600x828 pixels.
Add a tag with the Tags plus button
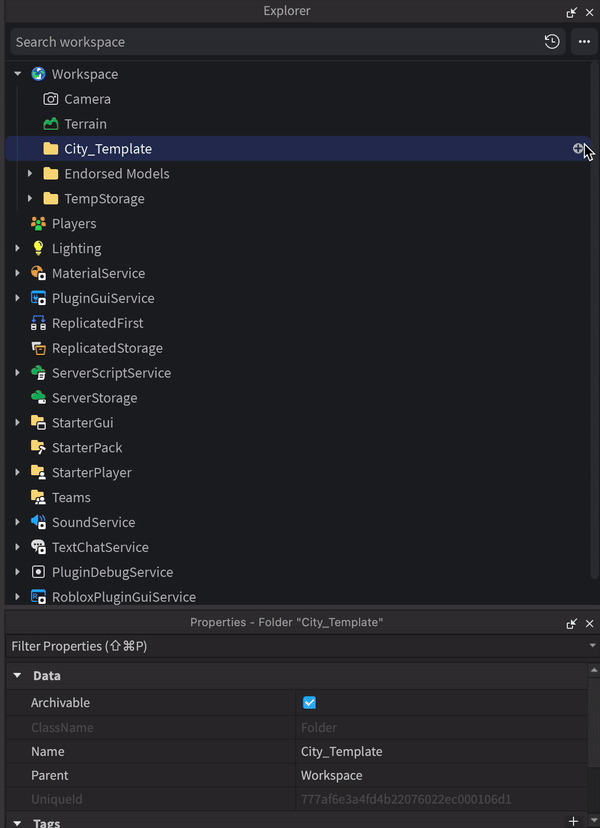[x=573, y=821]
